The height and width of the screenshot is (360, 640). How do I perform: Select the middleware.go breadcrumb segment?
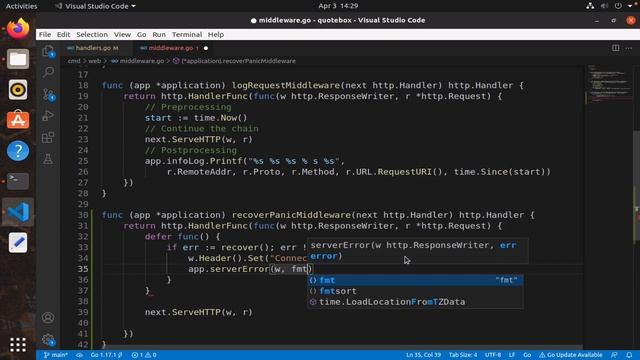click(x=138, y=61)
